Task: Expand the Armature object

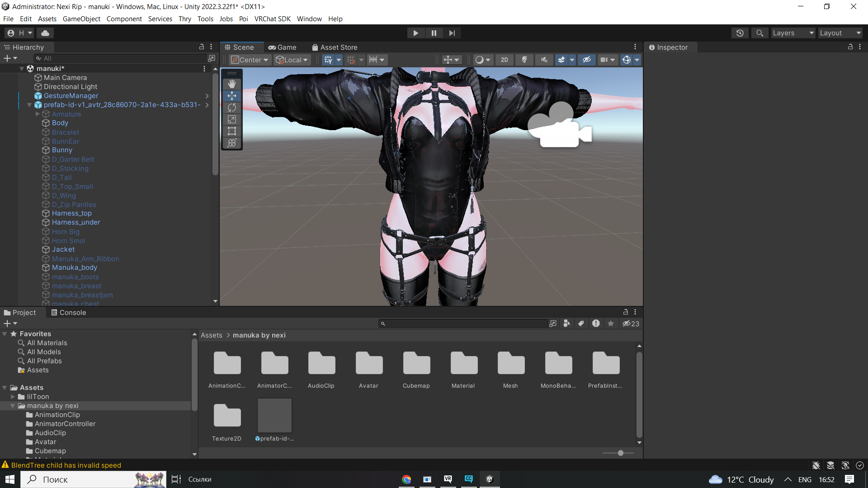Action: [38, 114]
